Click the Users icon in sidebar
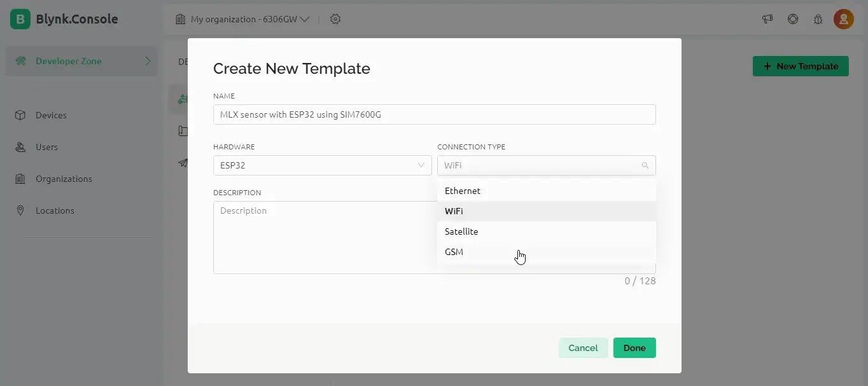 click(x=20, y=147)
